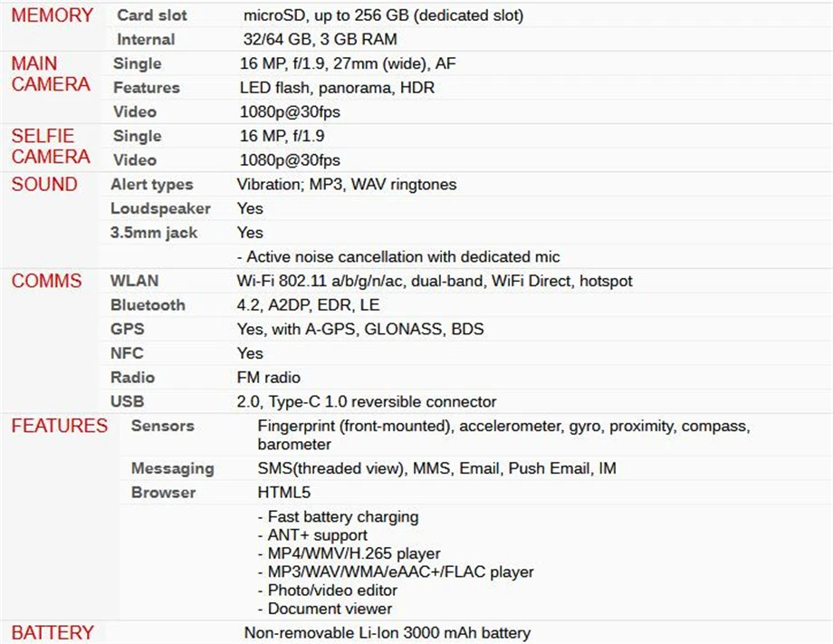Select text 'microSD, up to 256 GB (dedicated slot)'
The image size is (833, 644).
click(384, 15)
